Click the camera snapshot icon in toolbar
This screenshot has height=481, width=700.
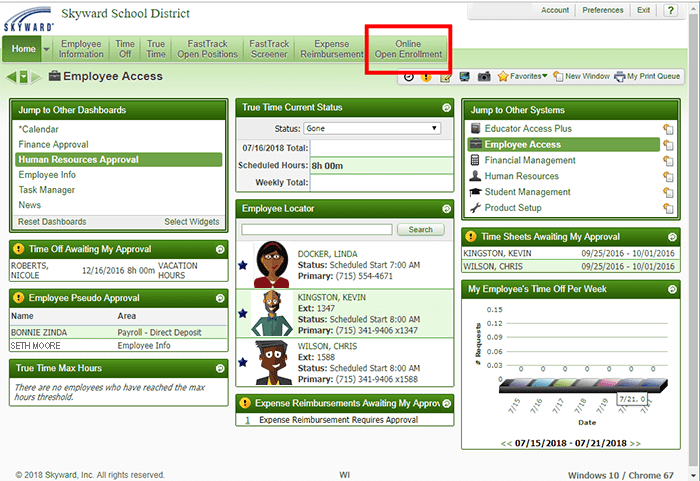(484, 77)
